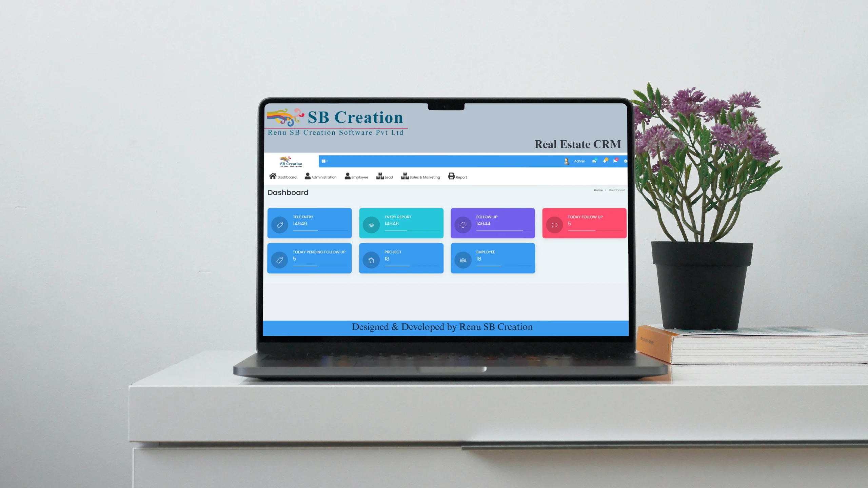Select the Report menu item
The height and width of the screenshot is (488, 868).
point(458,176)
